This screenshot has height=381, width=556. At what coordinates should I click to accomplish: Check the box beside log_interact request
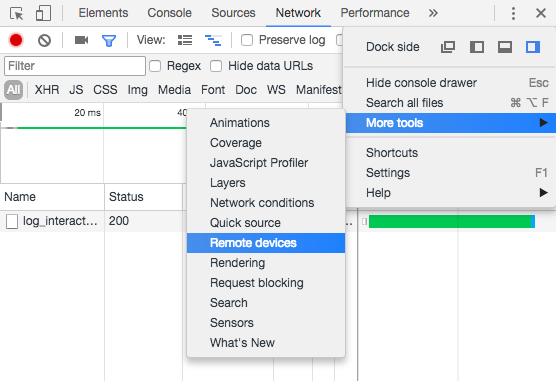pyautogui.click(x=12, y=221)
